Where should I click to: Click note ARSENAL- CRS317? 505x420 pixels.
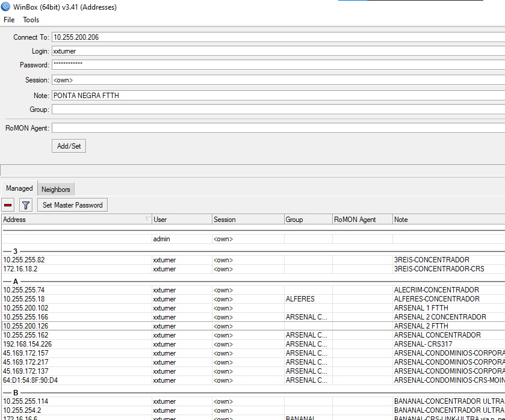coord(423,344)
